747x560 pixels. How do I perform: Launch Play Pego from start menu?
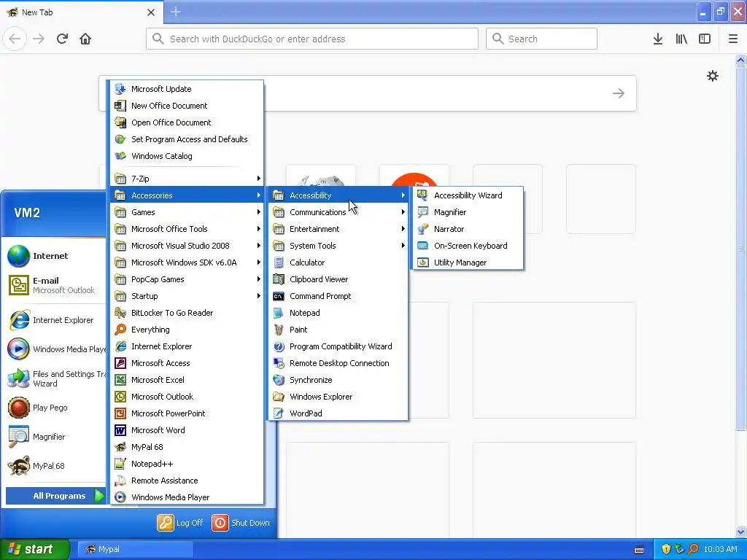pos(55,408)
